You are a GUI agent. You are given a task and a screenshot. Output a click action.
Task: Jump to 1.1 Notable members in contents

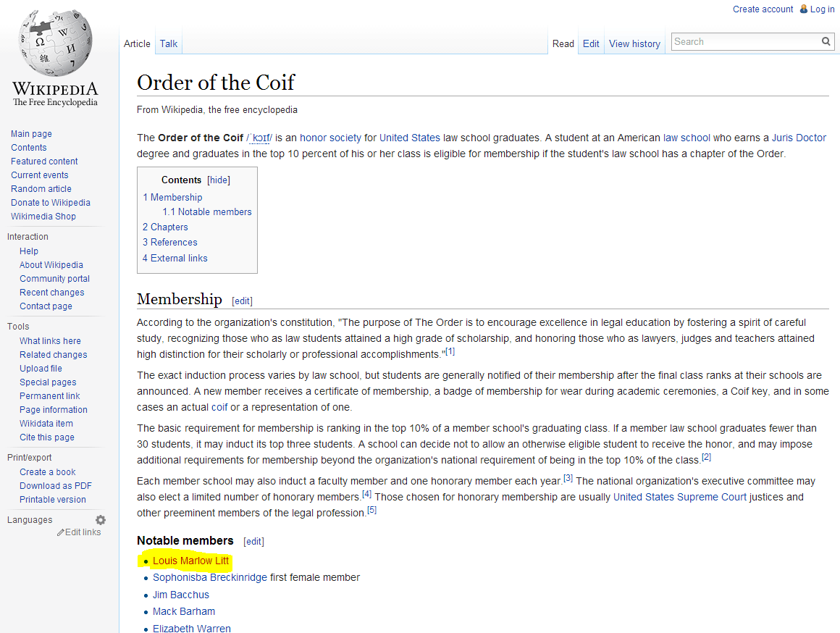pyautogui.click(x=207, y=211)
